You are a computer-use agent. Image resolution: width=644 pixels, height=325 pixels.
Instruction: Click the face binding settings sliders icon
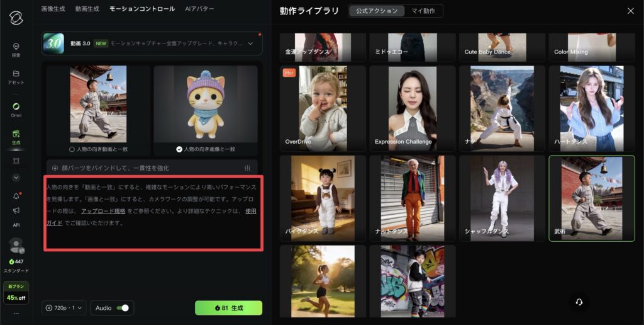click(x=248, y=168)
